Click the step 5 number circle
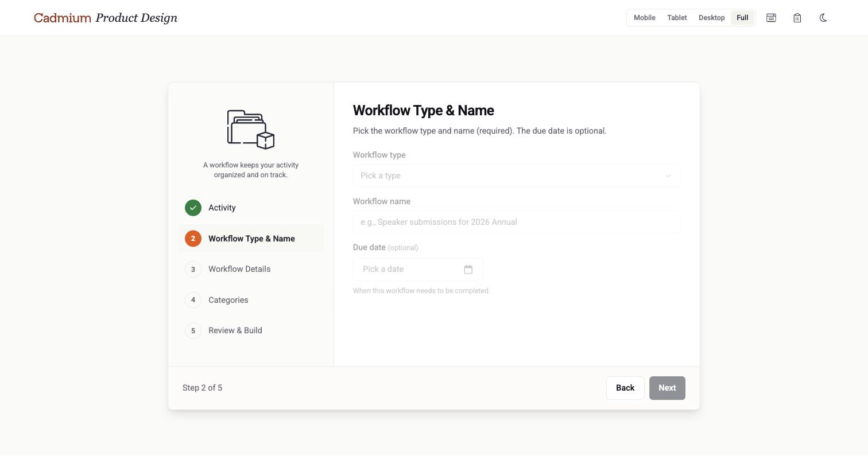Viewport: 868px width, 456px height. 193,330
